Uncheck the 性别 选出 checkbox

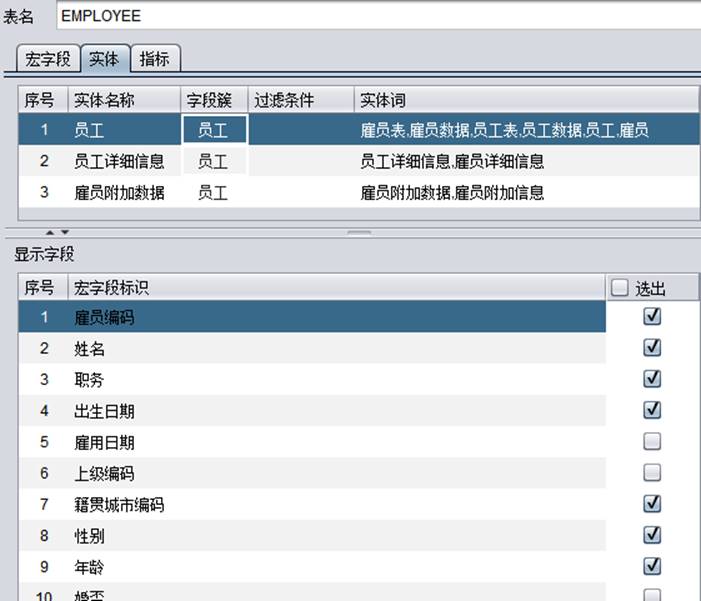coord(653,536)
